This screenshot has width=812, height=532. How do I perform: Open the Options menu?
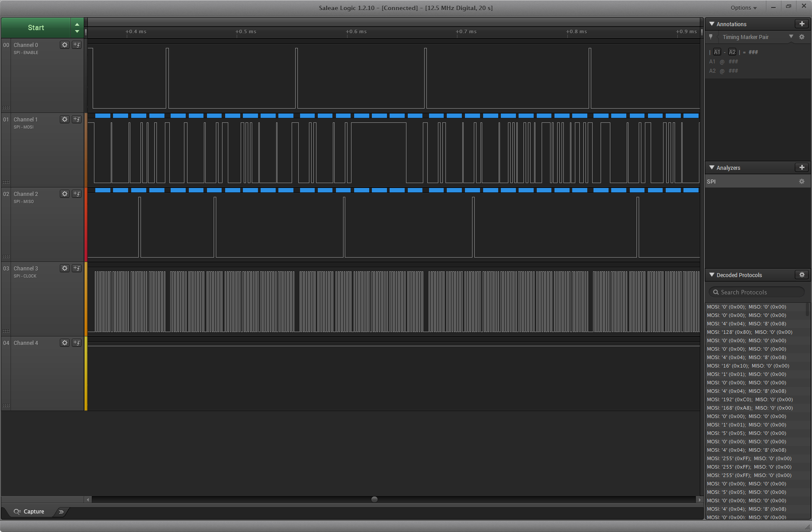coord(744,8)
